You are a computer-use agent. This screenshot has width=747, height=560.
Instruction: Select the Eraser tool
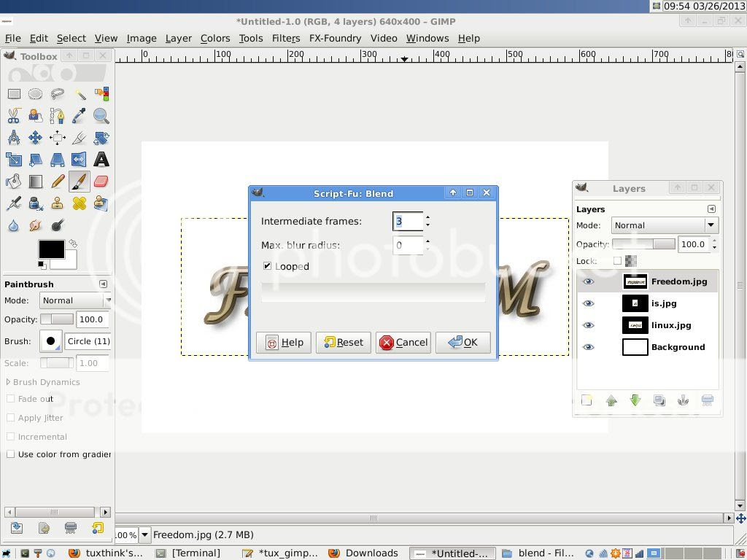tap(101, 182)
